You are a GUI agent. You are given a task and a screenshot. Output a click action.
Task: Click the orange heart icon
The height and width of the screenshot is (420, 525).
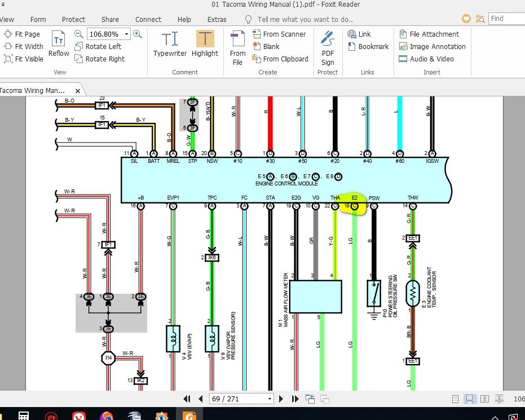click(466, 19)
